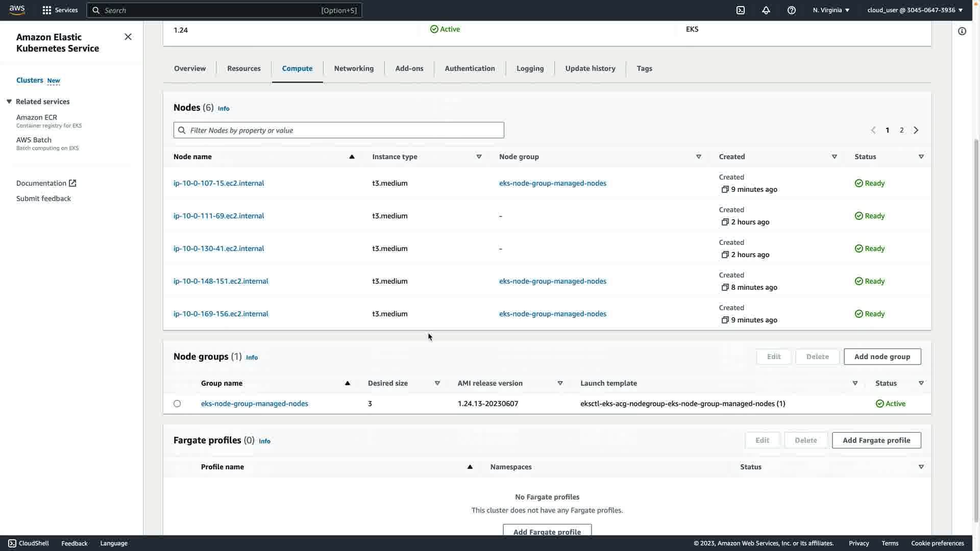Click the AWS logo home icon

[x=17, y=10]
